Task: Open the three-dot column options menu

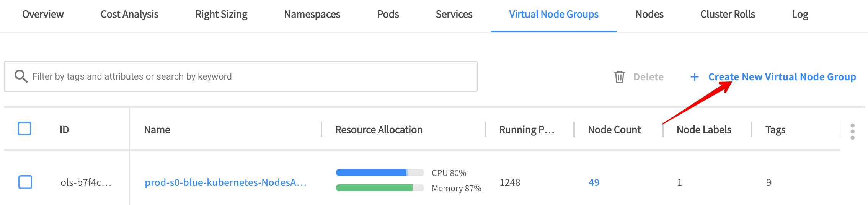Action: 852,132
